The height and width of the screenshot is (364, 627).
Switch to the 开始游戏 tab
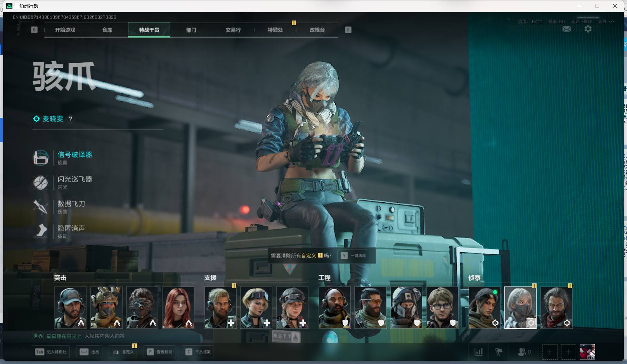coord(65,30)
